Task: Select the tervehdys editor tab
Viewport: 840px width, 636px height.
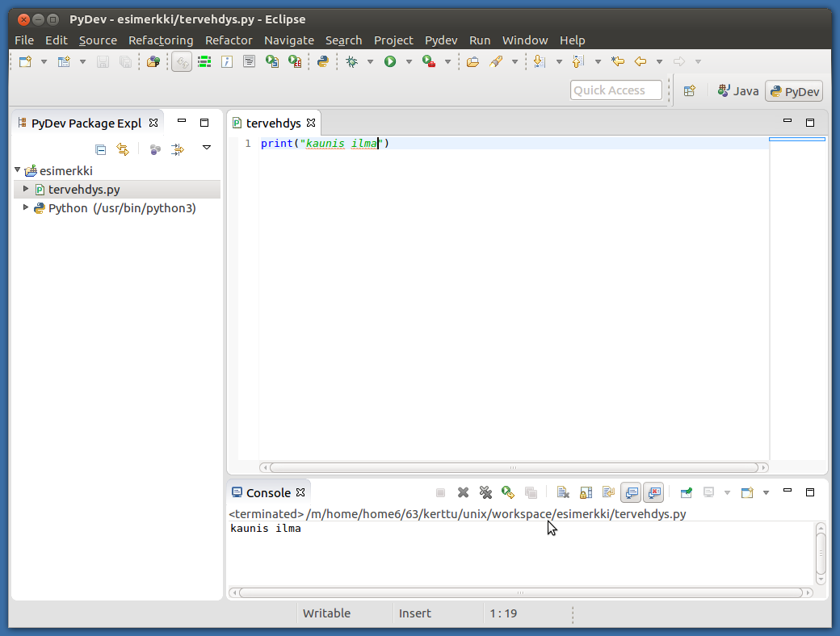Action: click(x=273, y=123)
